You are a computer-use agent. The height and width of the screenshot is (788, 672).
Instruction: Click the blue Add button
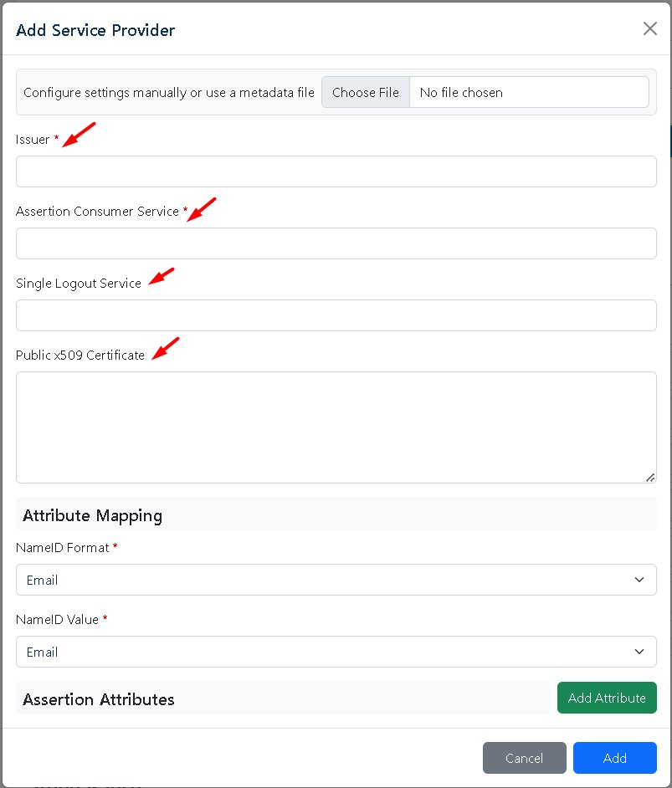pyautogui.click(x=614, y=758)
